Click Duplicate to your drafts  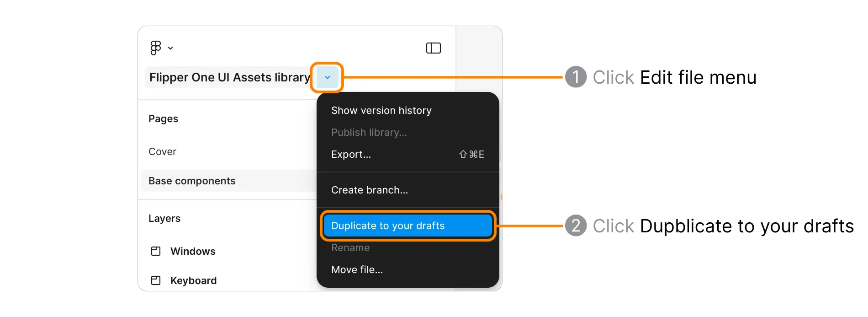[408, 226]
